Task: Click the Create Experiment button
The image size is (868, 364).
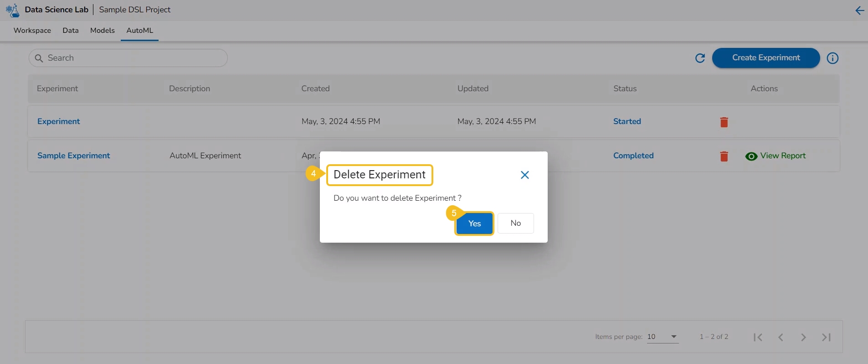Action: [765, 58]
